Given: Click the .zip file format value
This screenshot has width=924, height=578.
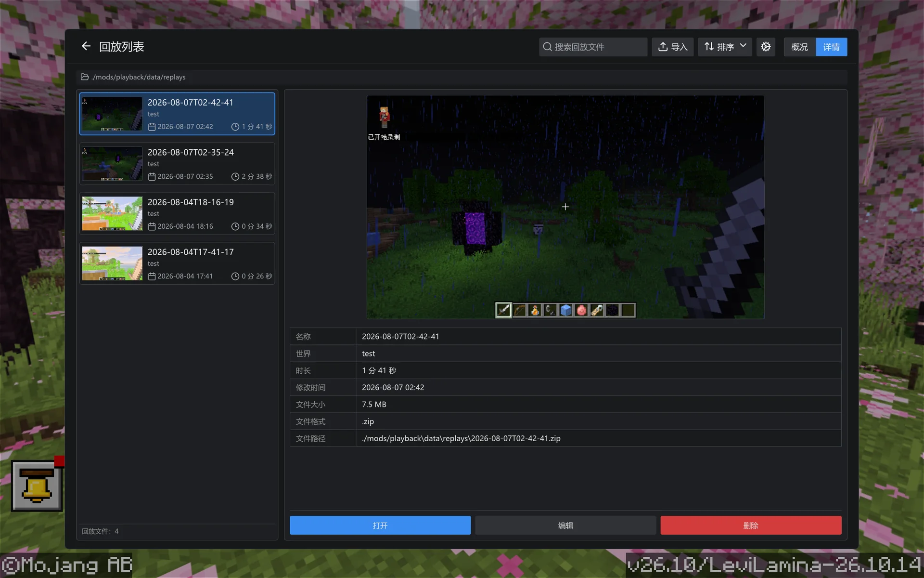Looking at the screenshot, I should click(368, 421).
